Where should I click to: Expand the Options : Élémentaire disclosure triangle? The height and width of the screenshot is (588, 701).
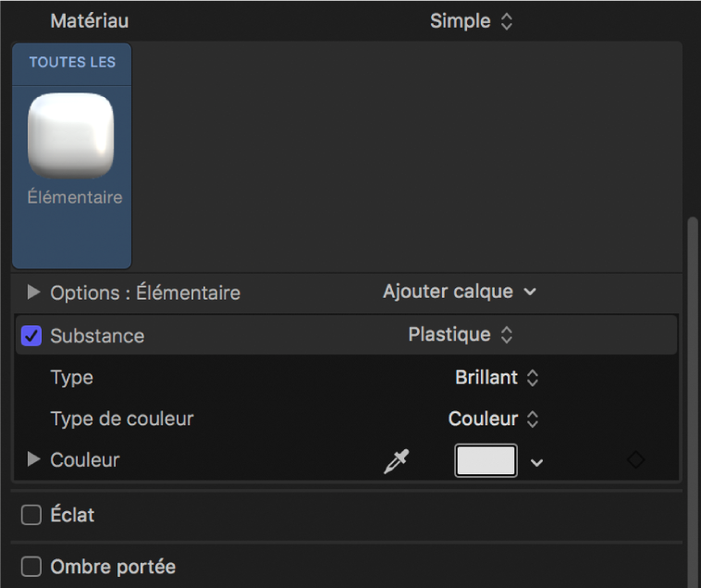pyautogui.click(x=34, y=292)
